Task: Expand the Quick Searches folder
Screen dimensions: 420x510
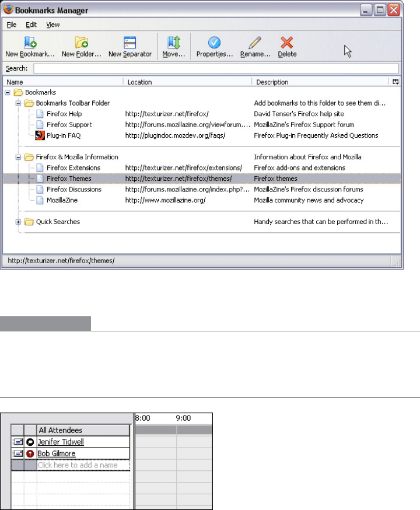Action: [x=18, y=222]
